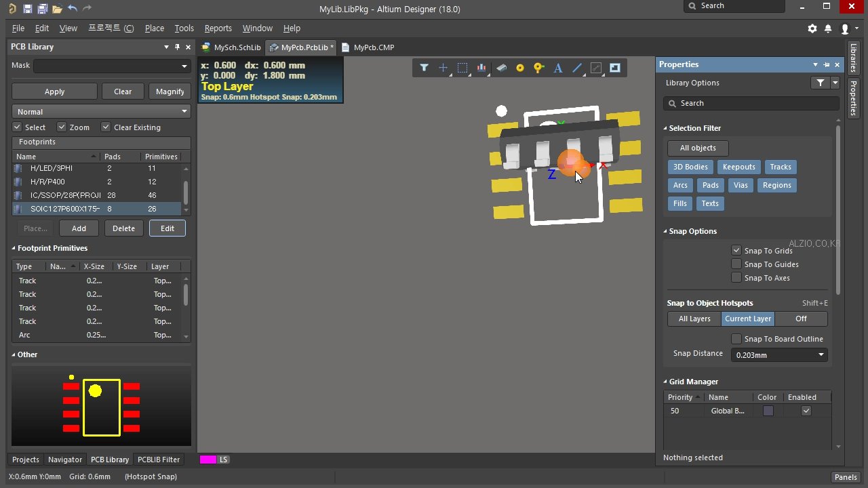Select the Place Pad tool
The image size is (868, 488).
520,68
